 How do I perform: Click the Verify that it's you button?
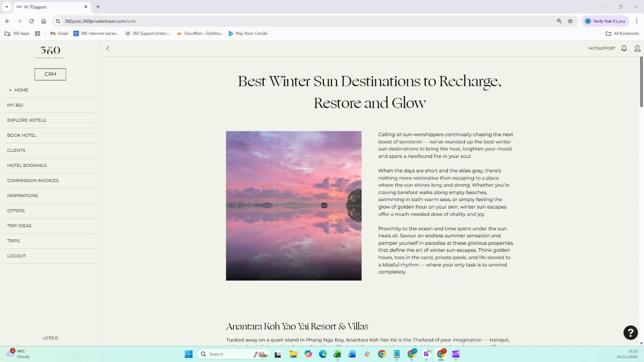(x=605, y=21)
